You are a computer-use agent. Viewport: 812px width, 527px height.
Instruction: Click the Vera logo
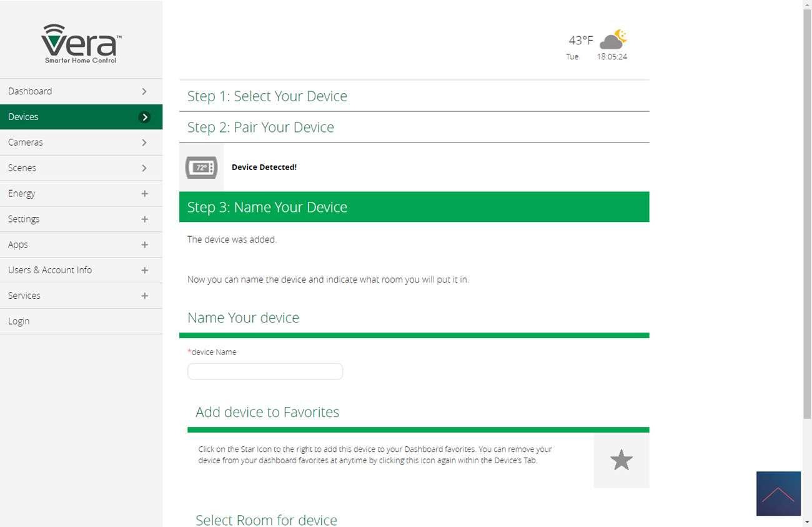pyautogui.click(x=81, y=43)
